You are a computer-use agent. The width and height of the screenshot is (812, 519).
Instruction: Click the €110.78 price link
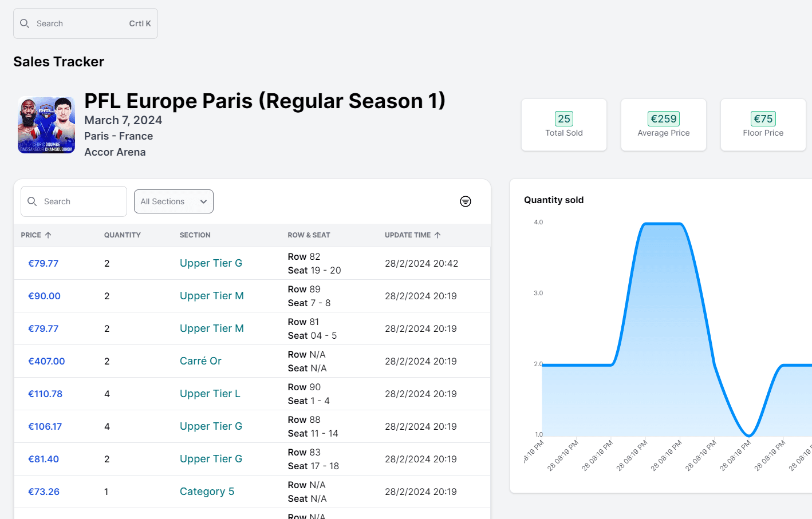point(45,394)
